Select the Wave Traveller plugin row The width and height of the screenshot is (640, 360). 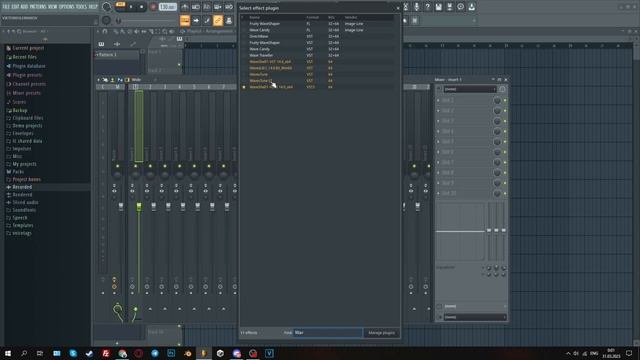(318, 55)
